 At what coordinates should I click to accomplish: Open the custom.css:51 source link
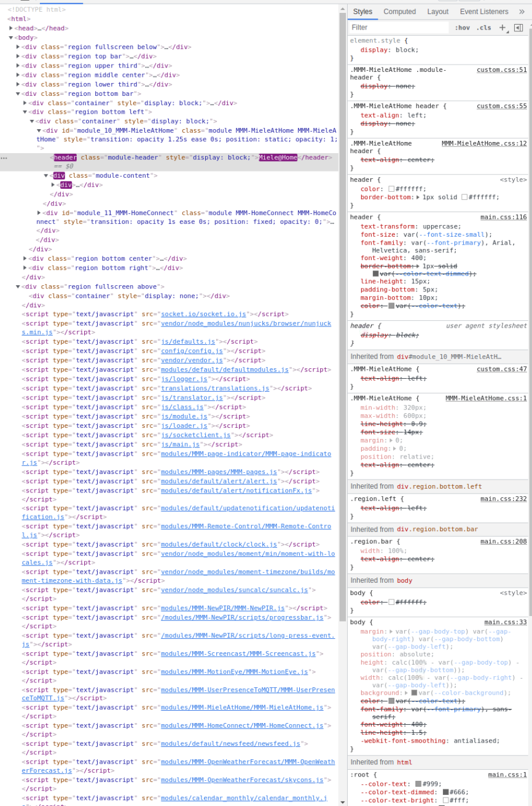click(501, 70)
